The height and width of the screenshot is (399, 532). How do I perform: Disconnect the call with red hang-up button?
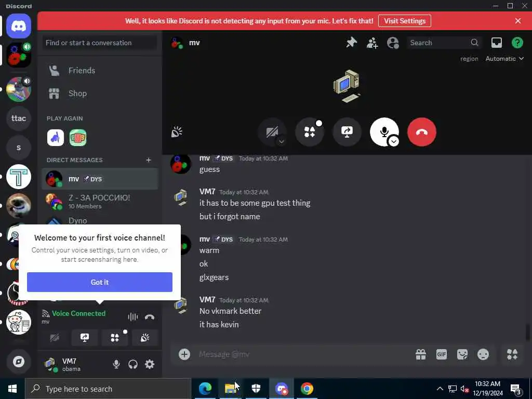click(422, 132)
